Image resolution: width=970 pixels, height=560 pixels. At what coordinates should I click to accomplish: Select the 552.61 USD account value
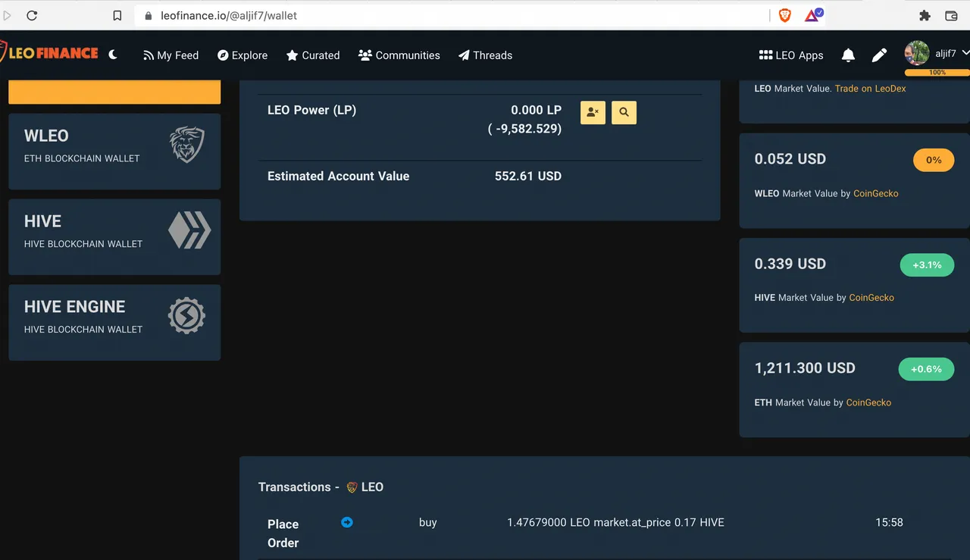(x=528, y=176)
